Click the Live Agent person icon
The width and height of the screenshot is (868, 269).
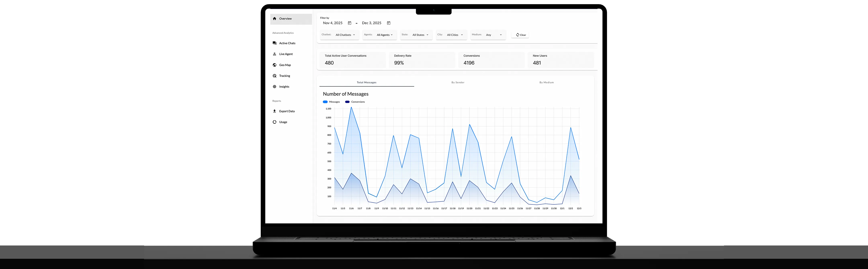(274, 54)
